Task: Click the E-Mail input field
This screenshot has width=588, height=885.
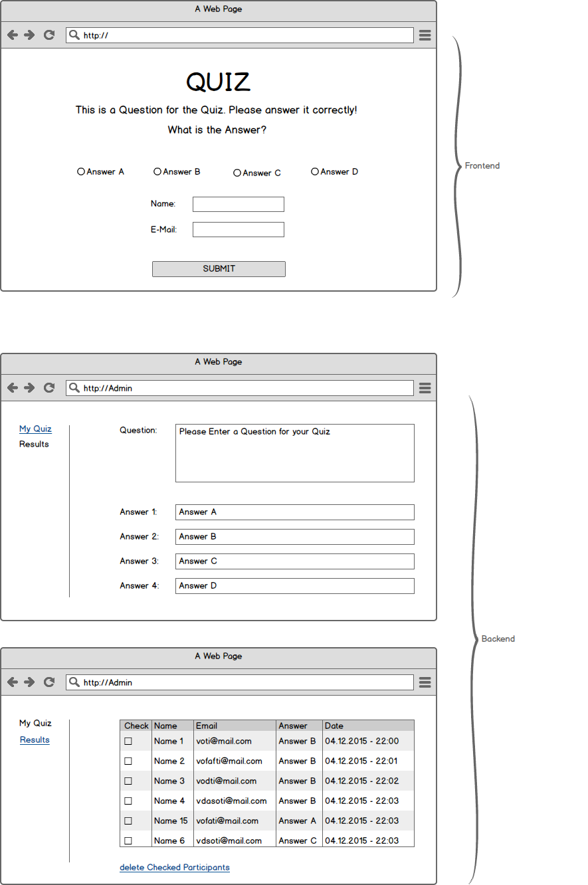Action: [x=239, y=229]
